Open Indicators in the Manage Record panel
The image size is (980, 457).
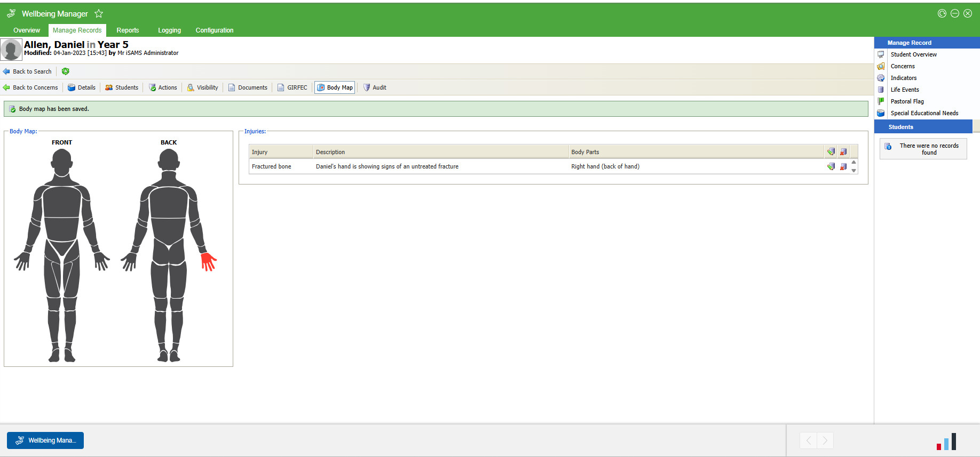(903, 78)
